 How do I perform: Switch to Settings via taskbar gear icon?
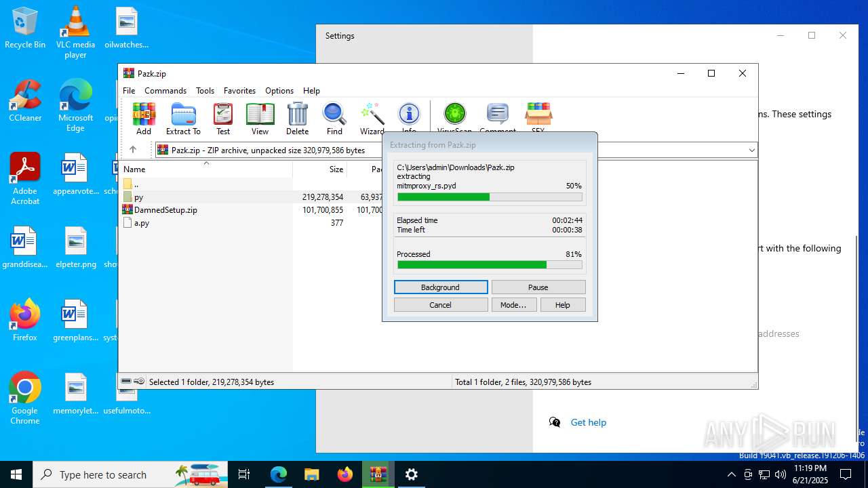pos(412,474)
